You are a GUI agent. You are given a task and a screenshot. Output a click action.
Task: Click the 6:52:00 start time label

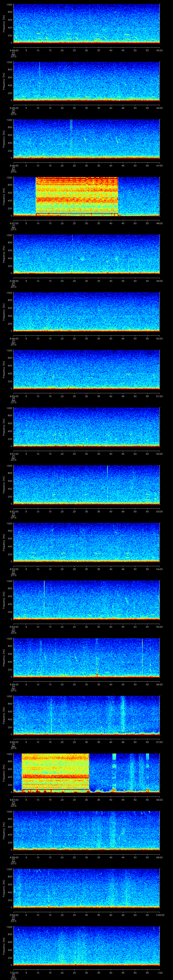[14, 511]
